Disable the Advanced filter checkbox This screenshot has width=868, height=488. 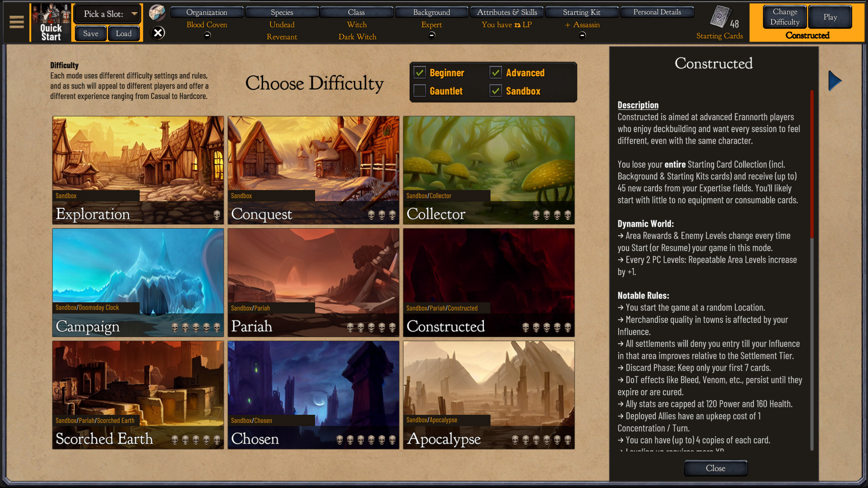click(x=495, y=73)
